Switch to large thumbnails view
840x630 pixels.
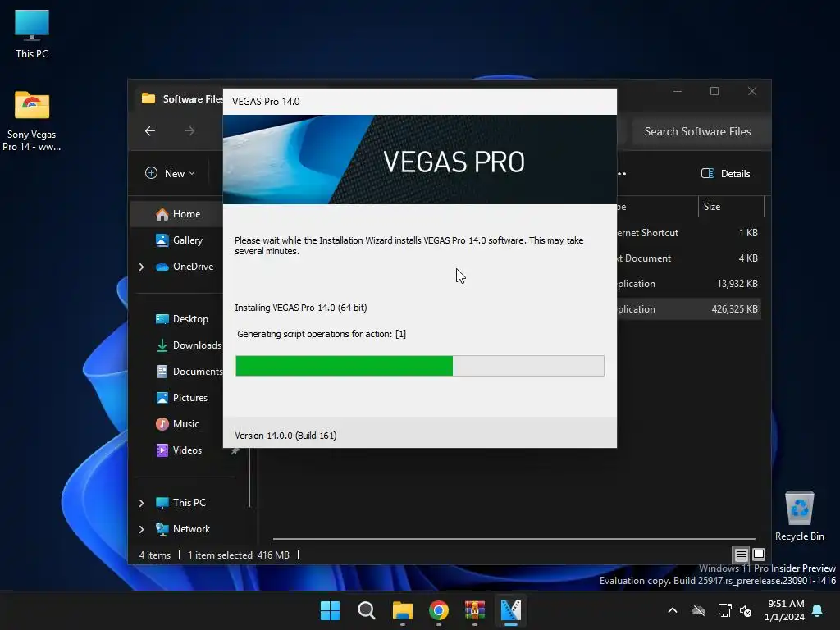(759, 555)
